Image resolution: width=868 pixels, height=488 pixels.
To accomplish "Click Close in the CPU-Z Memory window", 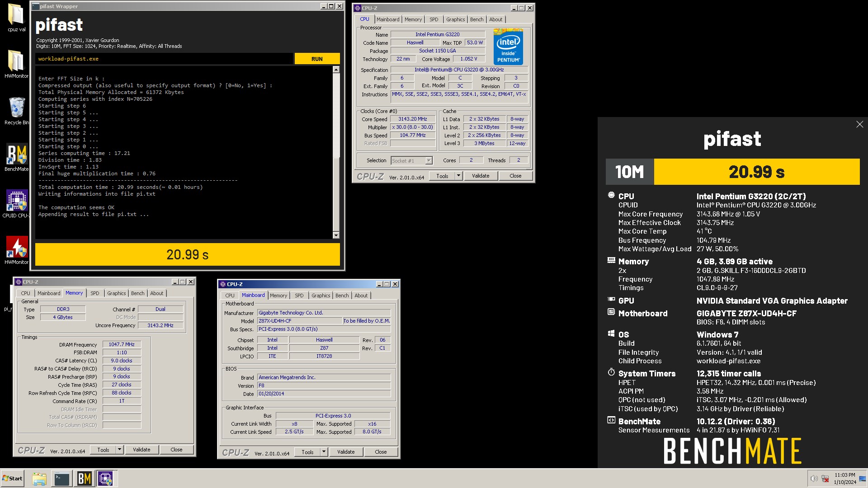I will coord(176,450).
